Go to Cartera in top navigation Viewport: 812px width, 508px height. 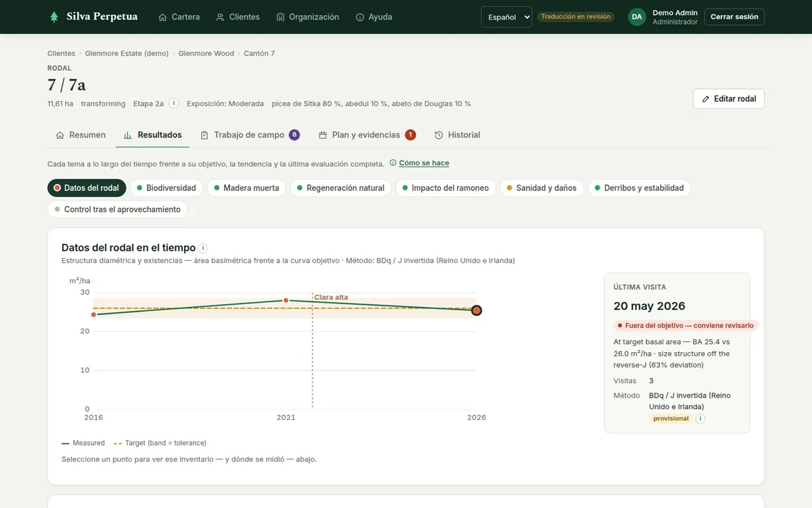click(179, 17)
